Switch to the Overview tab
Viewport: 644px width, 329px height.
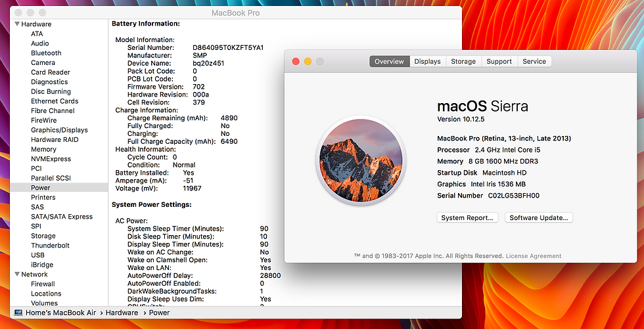[x=389, y=62]
